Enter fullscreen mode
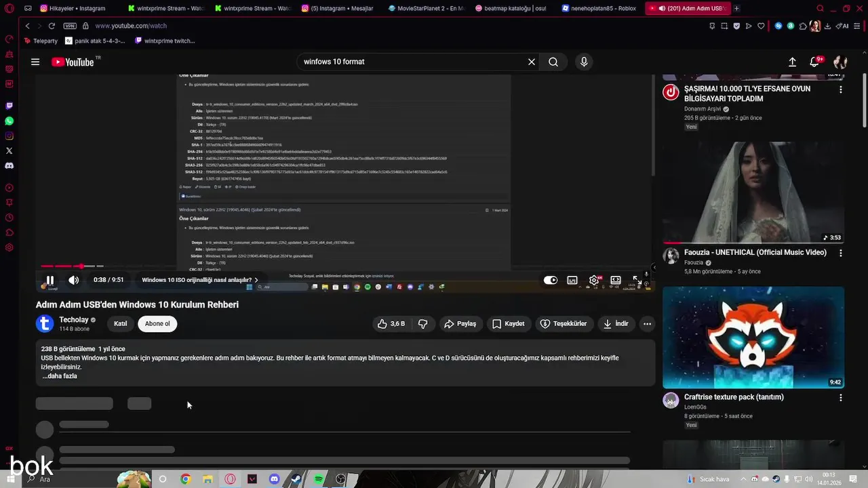This screenshot has width=868, height=488. 637,280
